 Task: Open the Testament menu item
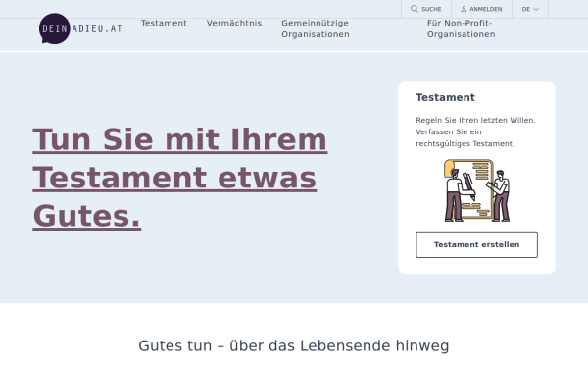(x=164, y=23)
